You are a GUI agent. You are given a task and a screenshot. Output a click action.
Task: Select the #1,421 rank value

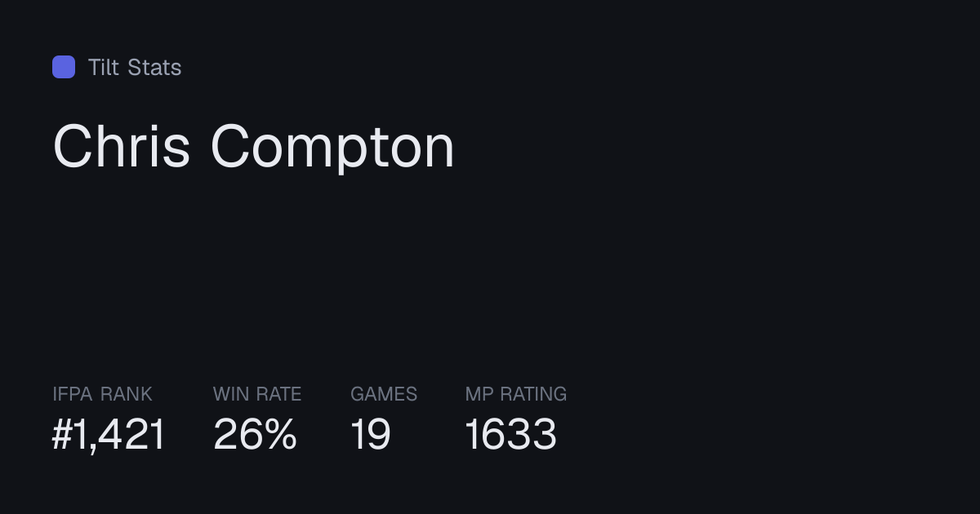[x=109, y=434]
